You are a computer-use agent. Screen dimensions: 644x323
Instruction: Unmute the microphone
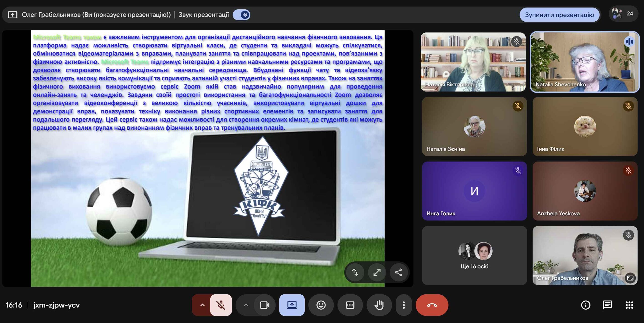click(x=221, y=305)
